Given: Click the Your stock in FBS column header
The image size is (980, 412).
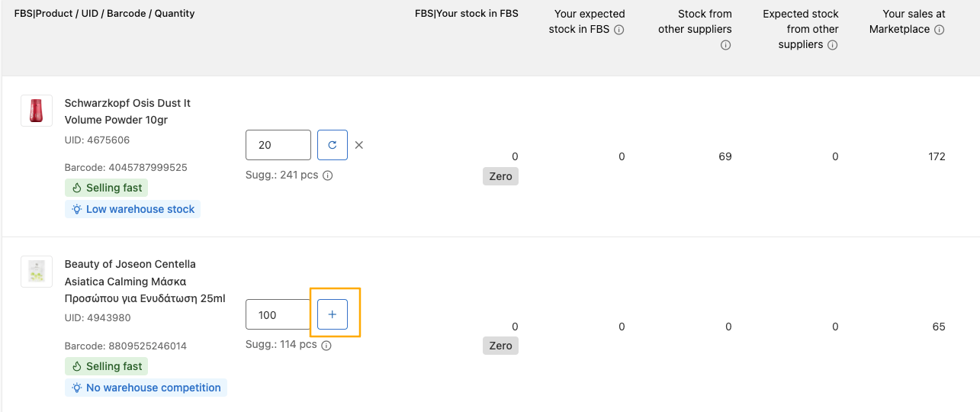Looking at the screenshot, I should pyautogui.click(x=466, y=14).
